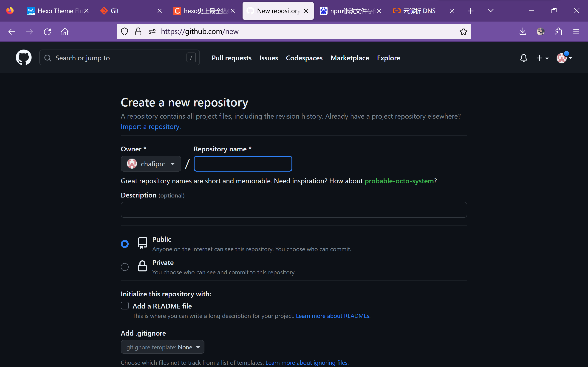Open the chafiprc owner dropdown
Viewport: 588px width, 367px height.
click(151, 164)
